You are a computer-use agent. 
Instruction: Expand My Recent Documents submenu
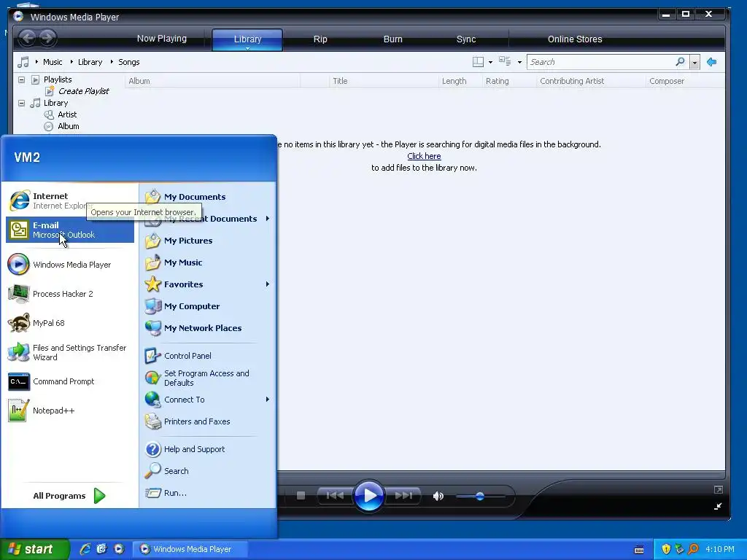click(267, 219)
